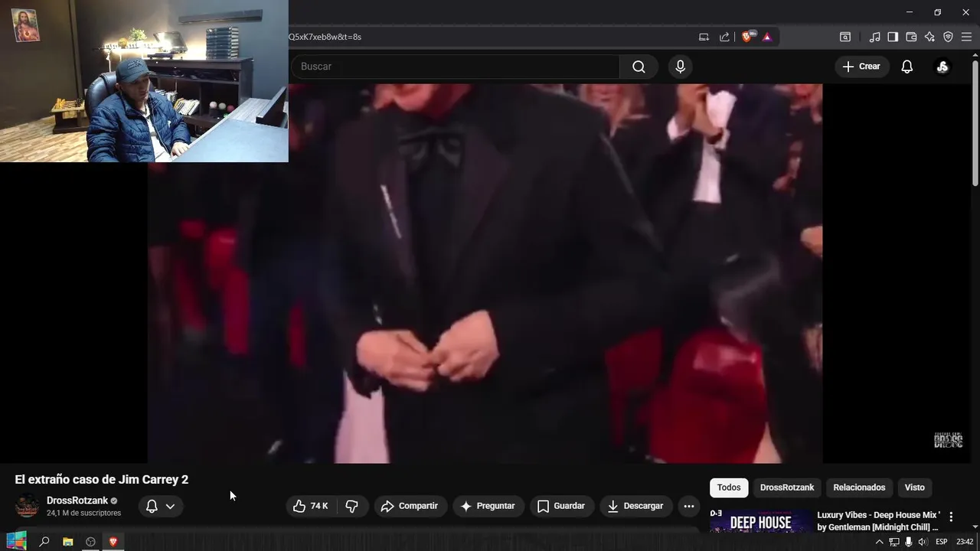Open Brave Rewards triangle icon
This screenshot has width=980, height=551.
pyautogui.click(x=766, y=37)
